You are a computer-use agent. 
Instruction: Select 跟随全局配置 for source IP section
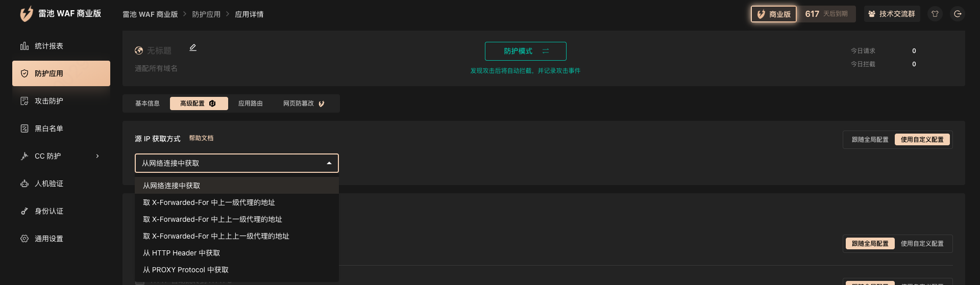click(870, 140)
